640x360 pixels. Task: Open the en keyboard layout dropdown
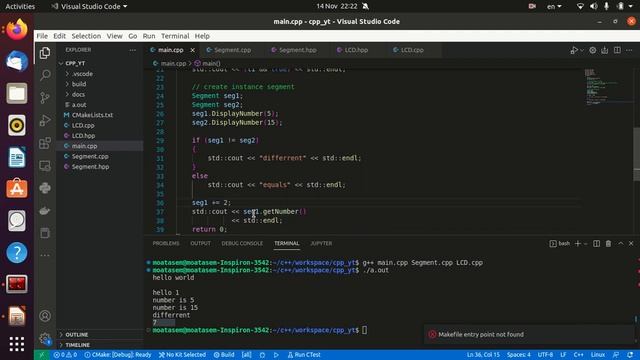point(554,7)
